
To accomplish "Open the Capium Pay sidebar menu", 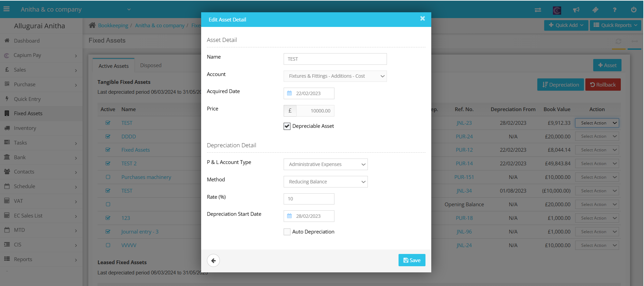I will click(x=41, y=55).
